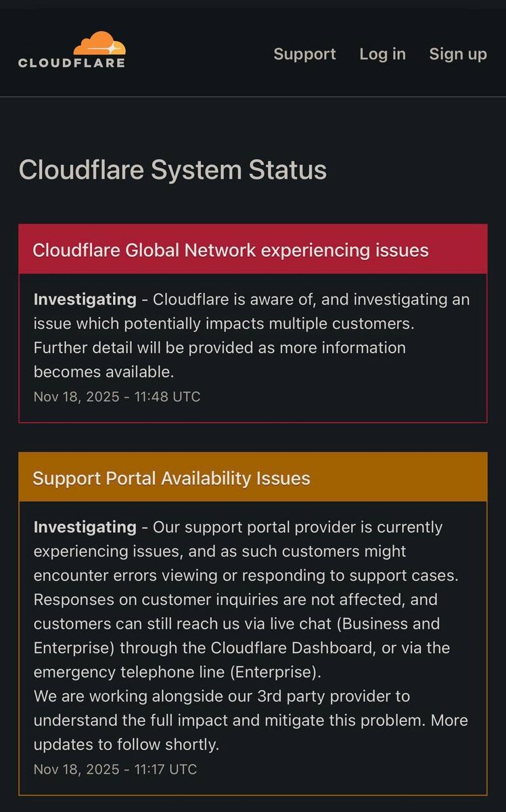This screenshot has height=812, width=506.
Task: Click the Nov 18, 2025 - 11:17 UTC timestamp
Action: (x=116, y=769)
